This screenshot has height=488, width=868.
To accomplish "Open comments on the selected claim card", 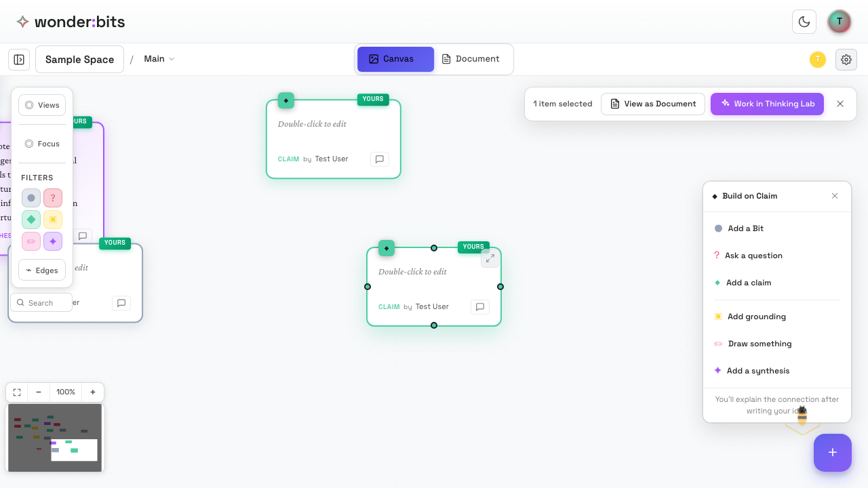I will click(x=479, y=307).
